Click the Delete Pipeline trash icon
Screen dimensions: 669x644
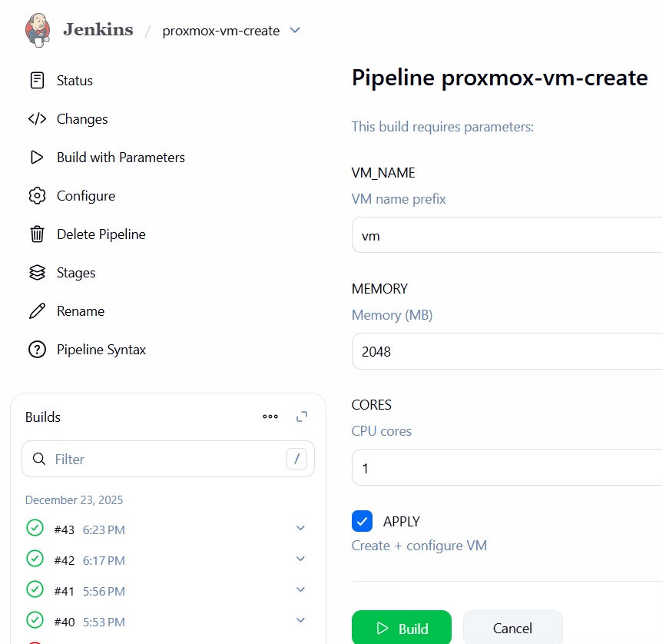[x=37, y=234]
